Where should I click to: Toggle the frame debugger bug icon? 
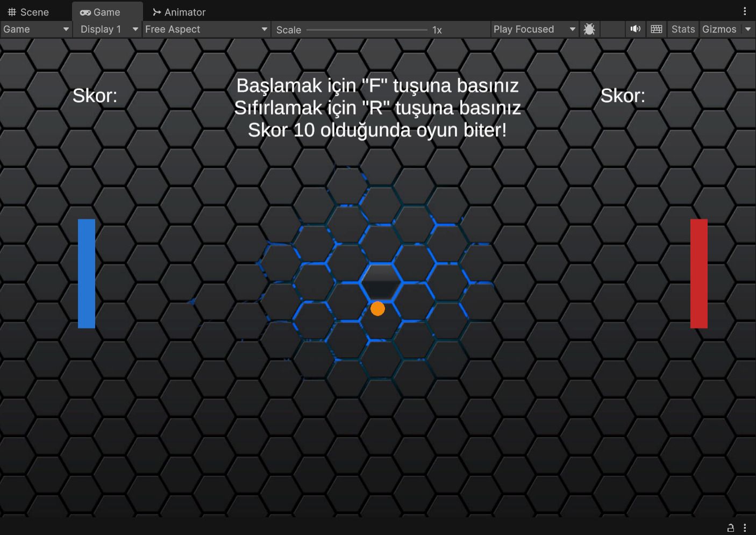(589, 29)
